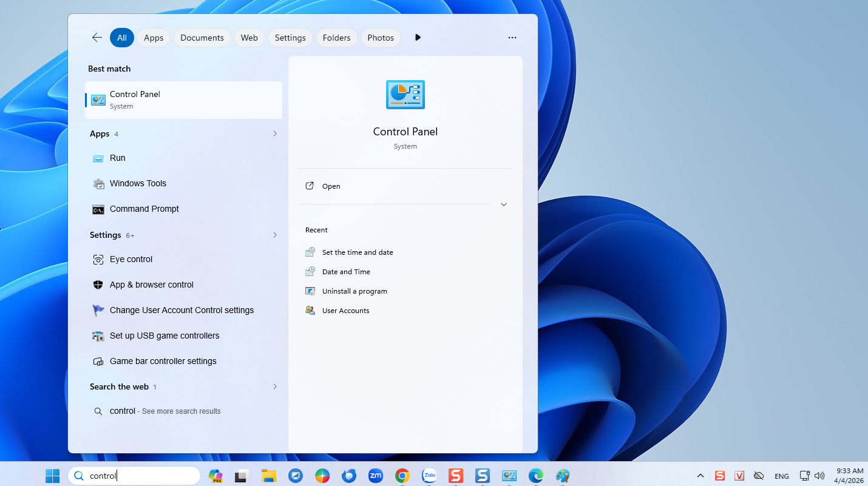Expand the Apps results section
The height and width of the screenshot is (486, 868).
click(275, 133)
